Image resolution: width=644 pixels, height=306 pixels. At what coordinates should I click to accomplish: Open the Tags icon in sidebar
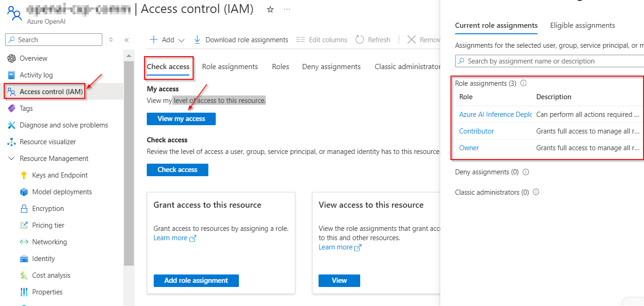click(x=12, y=108)
